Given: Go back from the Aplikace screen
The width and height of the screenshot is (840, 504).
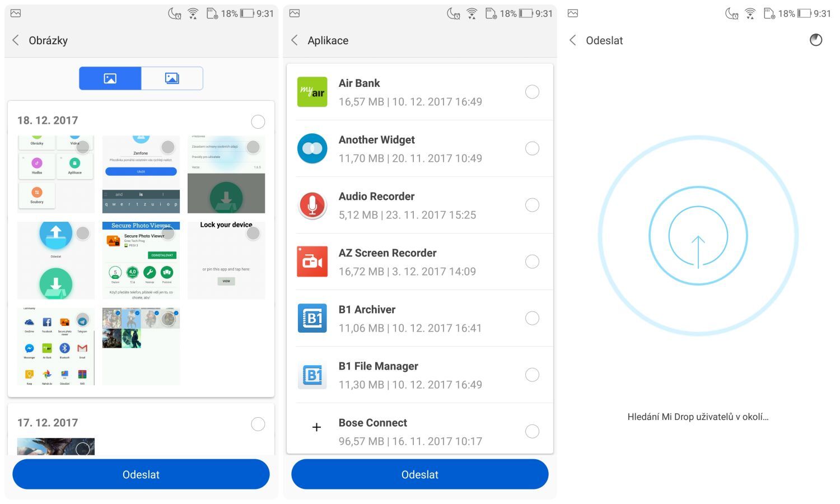Looking at the screenshot, I should pyautogui.click(x=295, y=40).
